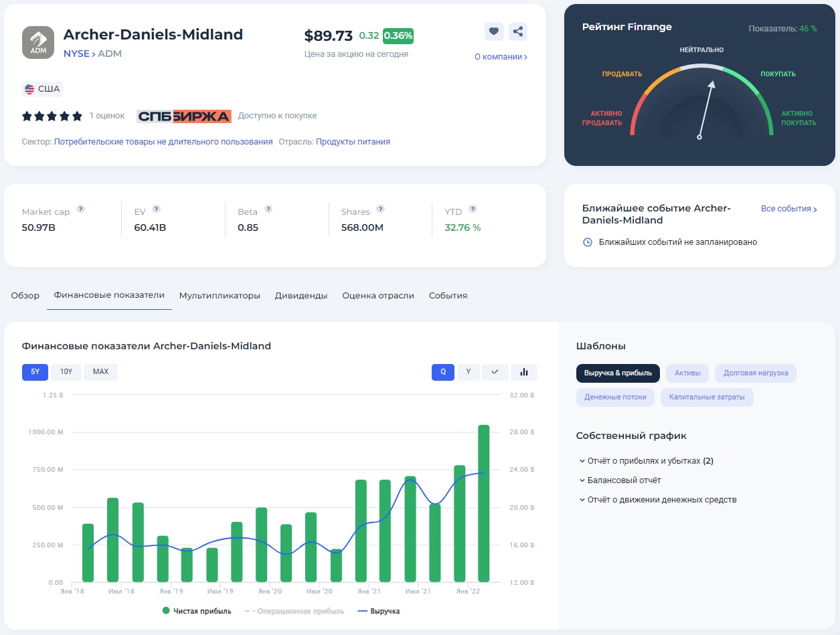Switch to quarterly Q data

pos(443,371)
